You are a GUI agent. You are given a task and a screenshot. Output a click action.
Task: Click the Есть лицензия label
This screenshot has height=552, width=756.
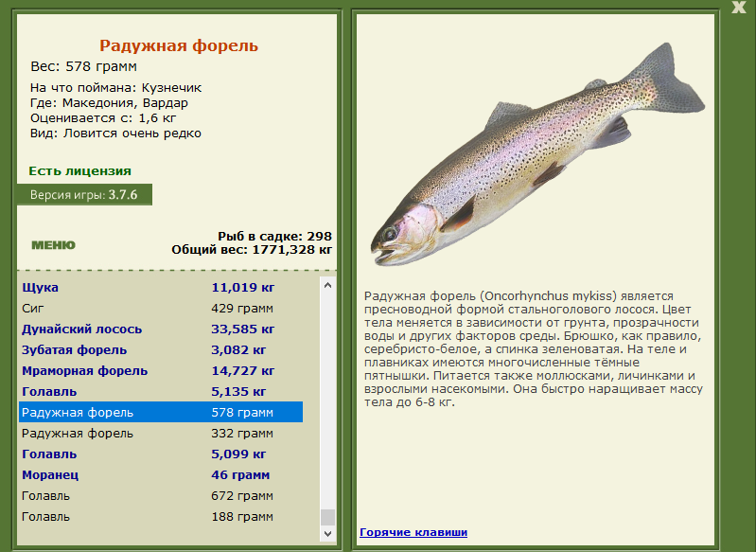pyautogui.click(x=80, y=171)
